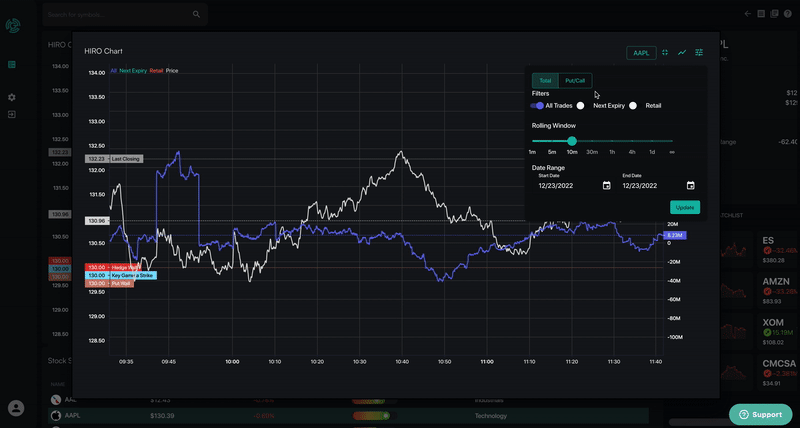This screenshot has height=428, width=800.
Task: Click the app logo in the sidebar
Action: pos(13,26)
